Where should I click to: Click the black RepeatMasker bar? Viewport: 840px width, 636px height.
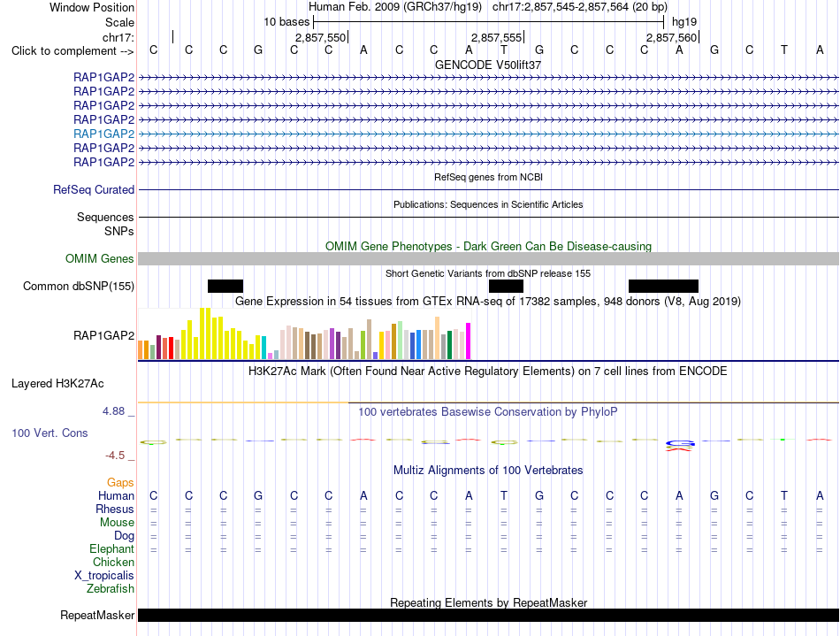[488, 615]
